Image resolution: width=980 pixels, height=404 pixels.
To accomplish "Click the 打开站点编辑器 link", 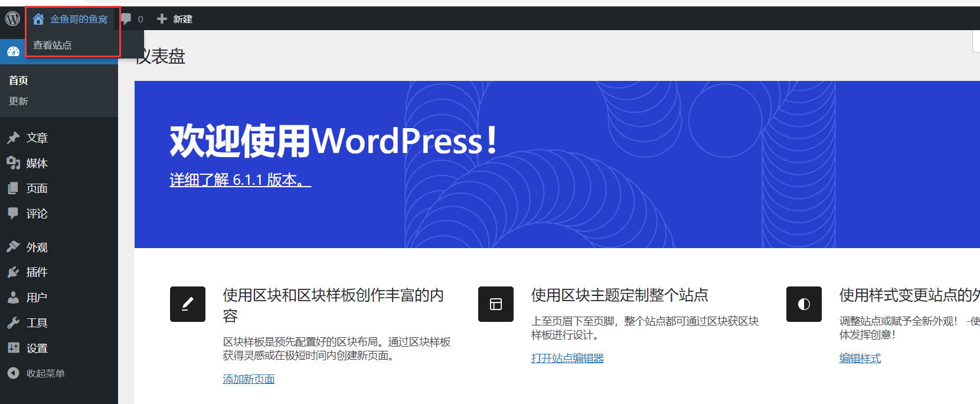I will 567,358.
